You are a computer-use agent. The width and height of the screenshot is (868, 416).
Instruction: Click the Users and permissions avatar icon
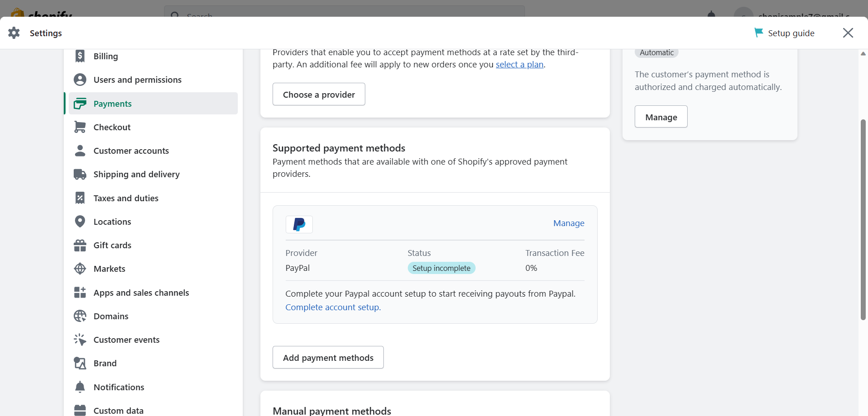pyautogui.click(x=80, y=80)
